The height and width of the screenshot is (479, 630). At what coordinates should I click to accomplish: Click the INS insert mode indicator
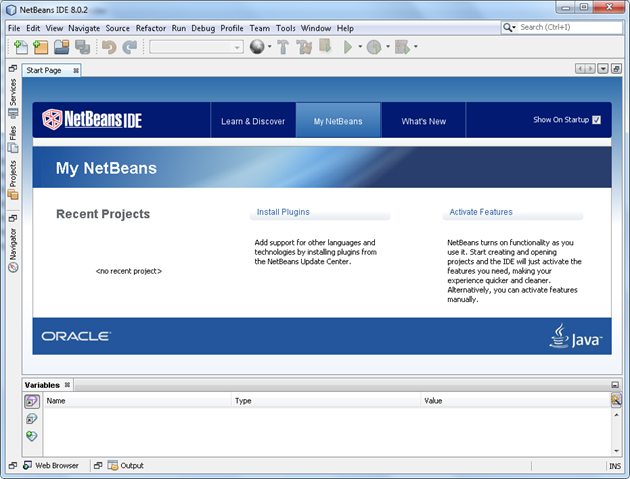click(615, 466)
